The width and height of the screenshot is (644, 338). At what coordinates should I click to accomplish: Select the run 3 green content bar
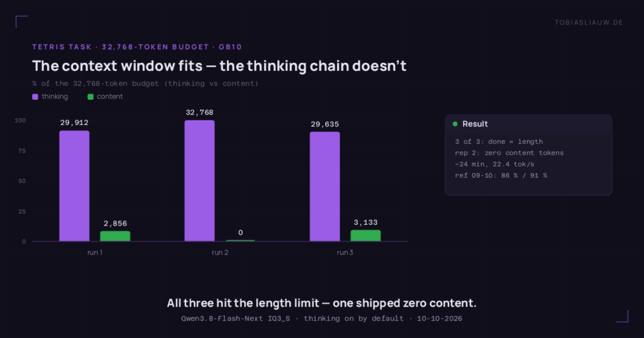pos(365,236)
